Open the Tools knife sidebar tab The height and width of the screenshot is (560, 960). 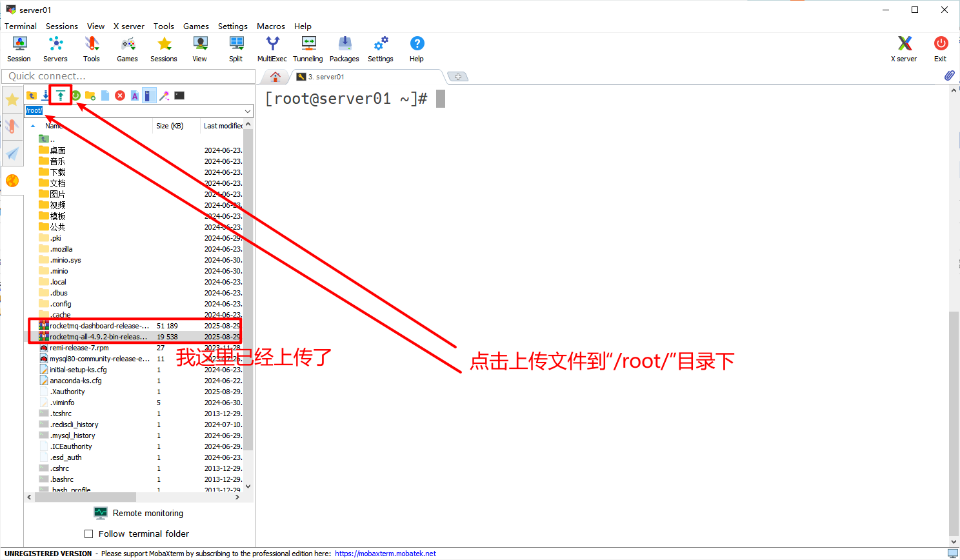12,126
